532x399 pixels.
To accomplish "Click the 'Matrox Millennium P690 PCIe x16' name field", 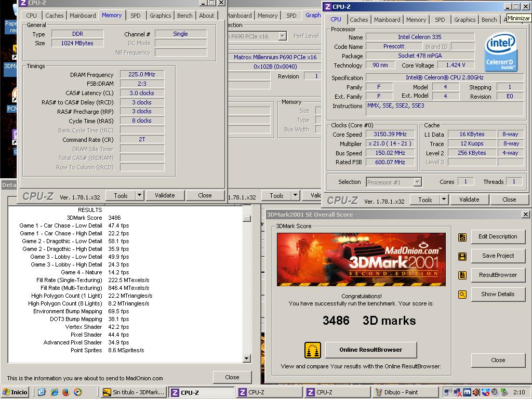I will coord(275,57).
